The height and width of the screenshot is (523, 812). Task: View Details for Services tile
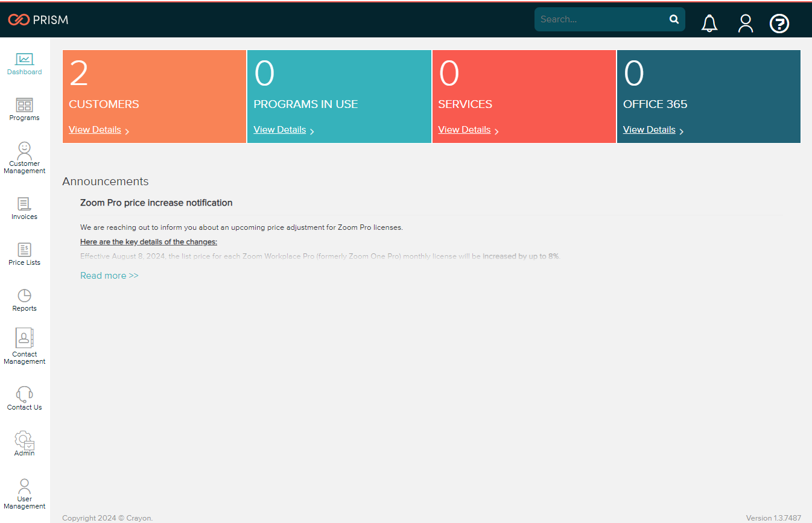[x=465, y=130]
